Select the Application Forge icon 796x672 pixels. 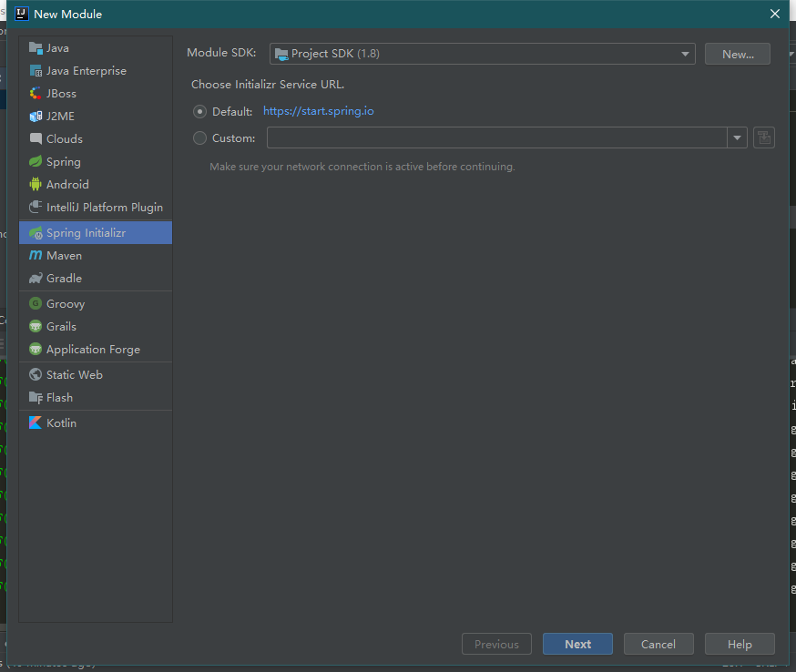[36, 349]
